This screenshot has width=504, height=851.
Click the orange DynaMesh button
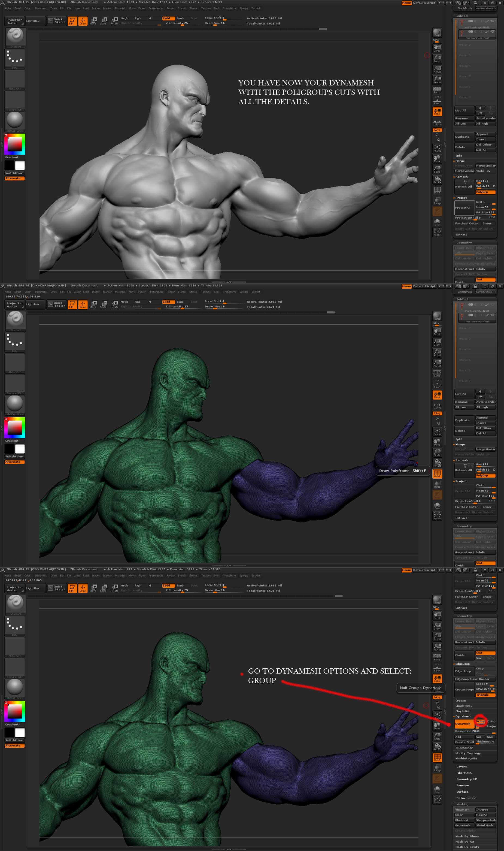click(x=464, y=724)
